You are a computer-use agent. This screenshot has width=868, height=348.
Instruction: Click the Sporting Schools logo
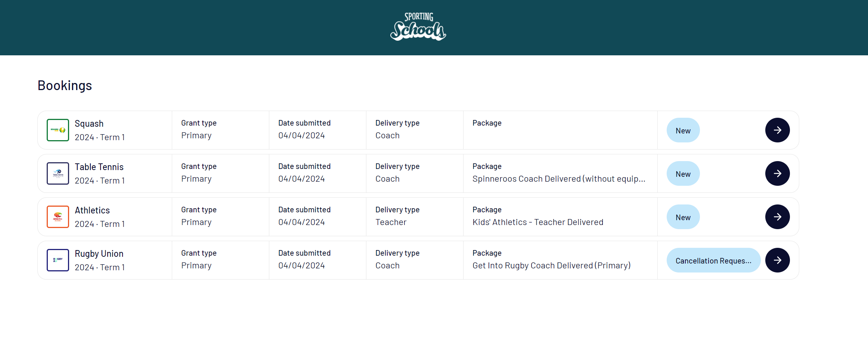click(x=418, y=27)
